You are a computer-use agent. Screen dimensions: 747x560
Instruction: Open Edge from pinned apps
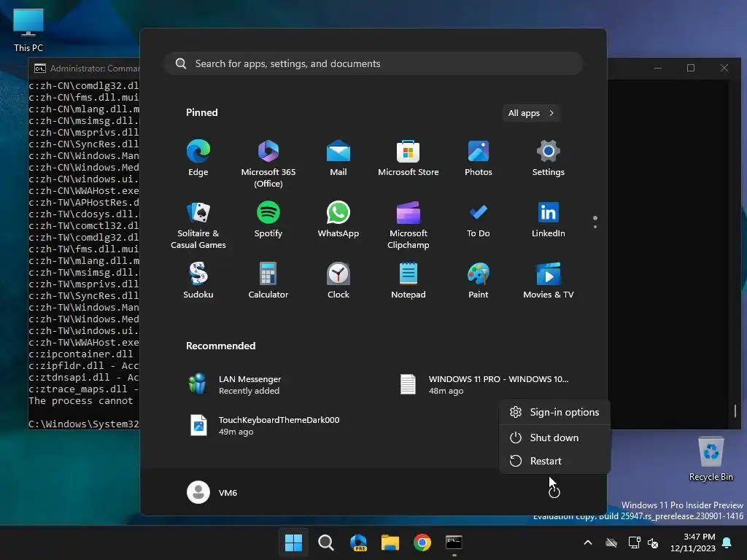[198, 158]
